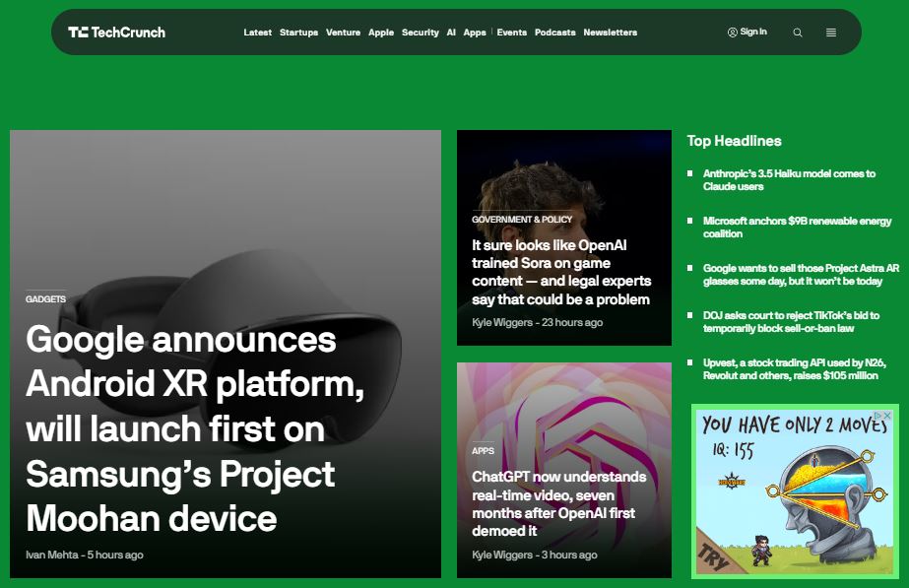Screen dimensions: 909x588
Task: Open the Startups nav item
Action: [x=298, y=33]
